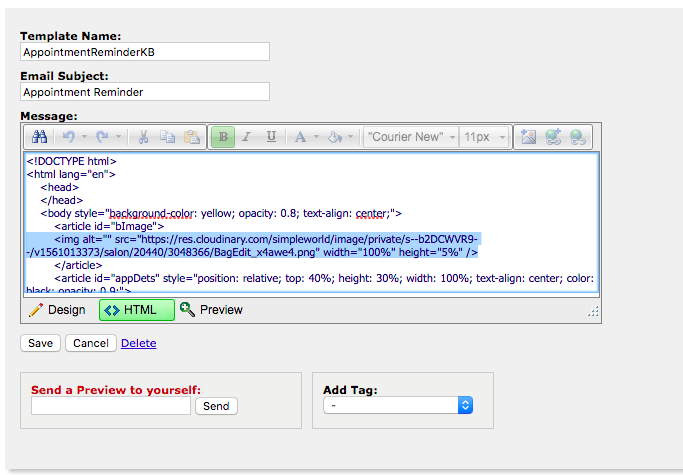The image size is (683, 475).
Task: Click the "<html lang="en">" line
Action: coord(71,174)
